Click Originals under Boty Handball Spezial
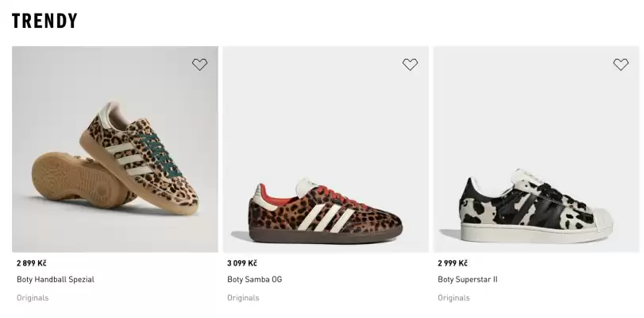 click(x=33, y=298)
